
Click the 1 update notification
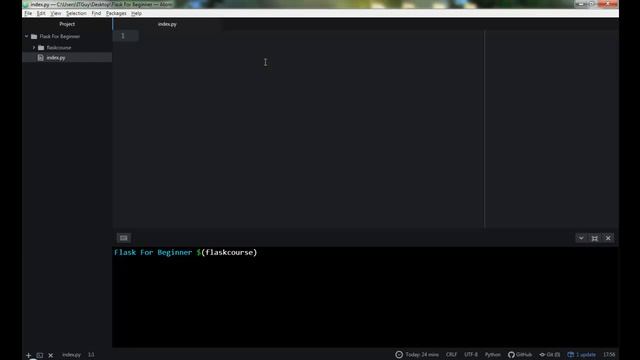(x=582, y=355)
